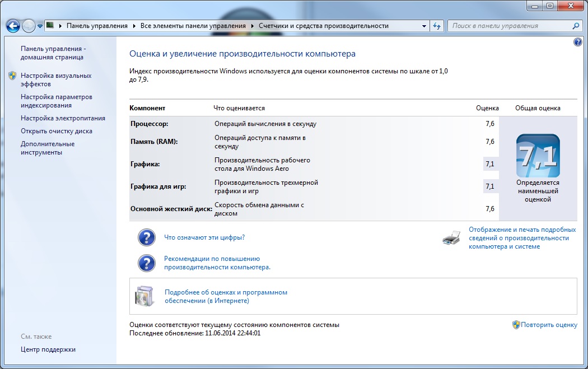Click the Графика для игр score 7,1
Viewport: 588px width, 369px height.
tap(490, 186)
